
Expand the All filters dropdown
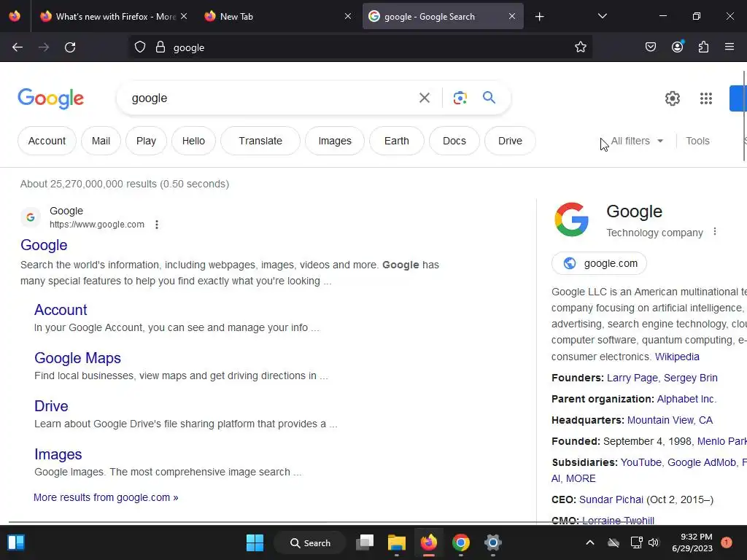[x=637, y=141]
